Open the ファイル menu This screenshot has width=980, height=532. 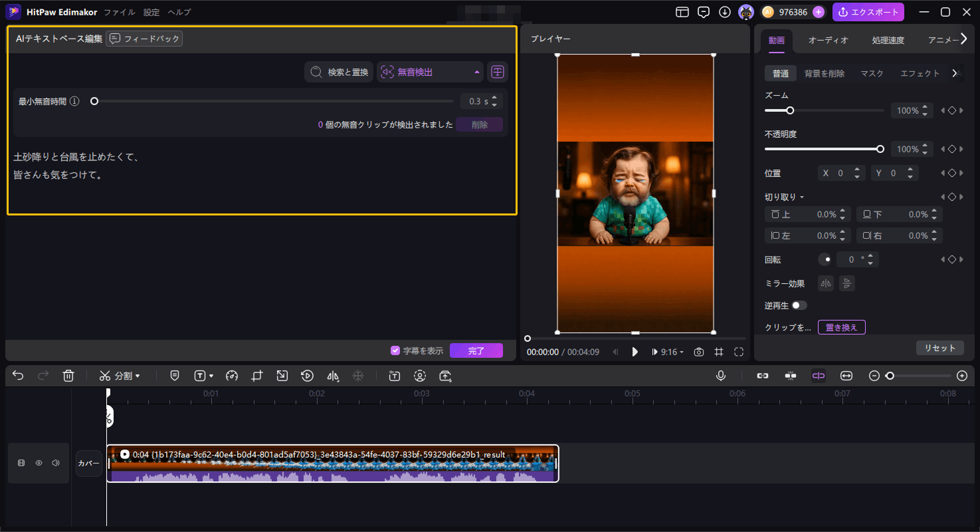pyautogui.click(x=119, y=12)
